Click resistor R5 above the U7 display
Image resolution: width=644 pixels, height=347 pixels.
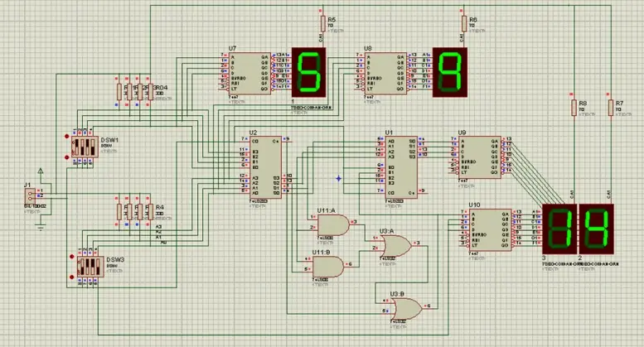click(x=322, y=24)
